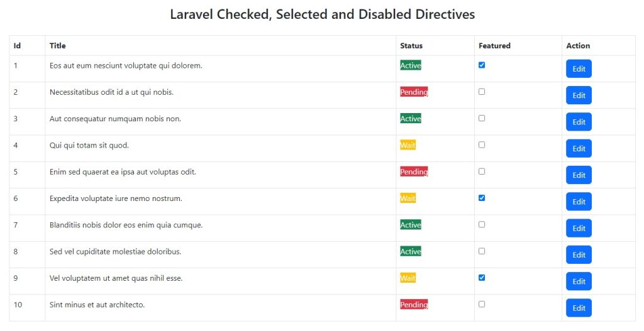Viewport: 644px width, 331px height.
Task: Enable Featured checkbox for row 4
Action: (482, 145)
